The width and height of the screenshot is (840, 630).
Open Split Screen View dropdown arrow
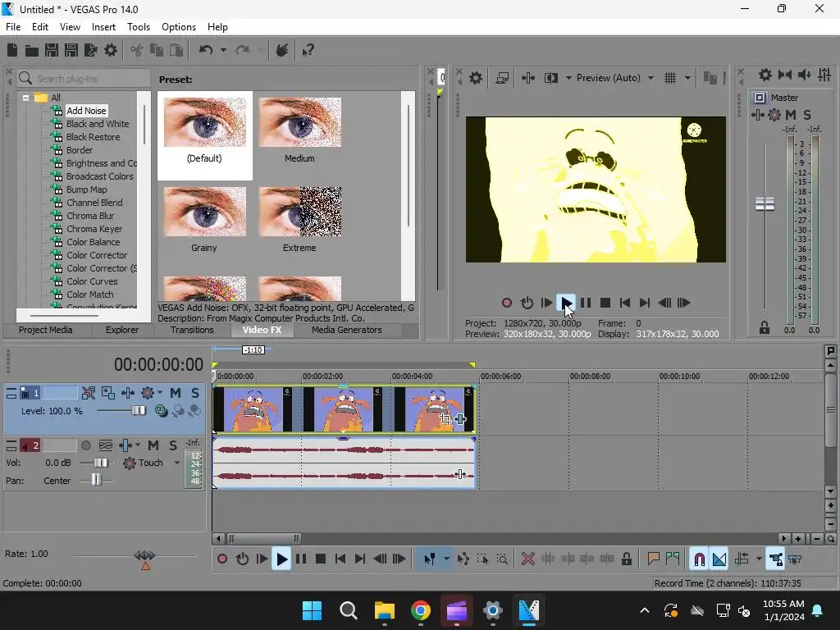click(x=568, y=78)
